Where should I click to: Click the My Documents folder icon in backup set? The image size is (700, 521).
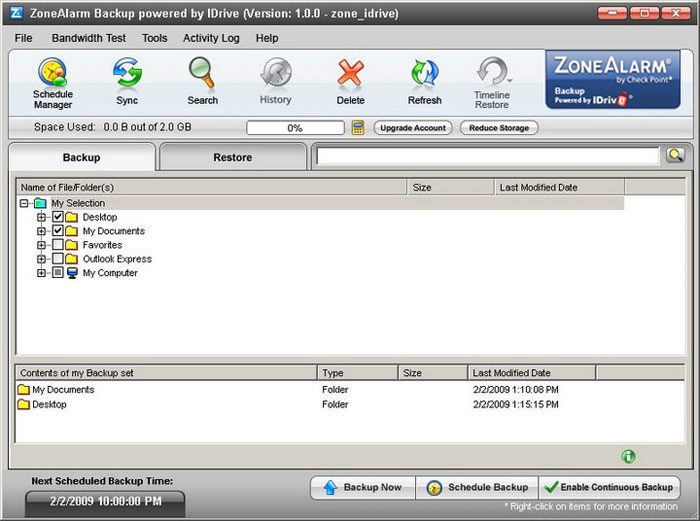[x=24, y=389]
